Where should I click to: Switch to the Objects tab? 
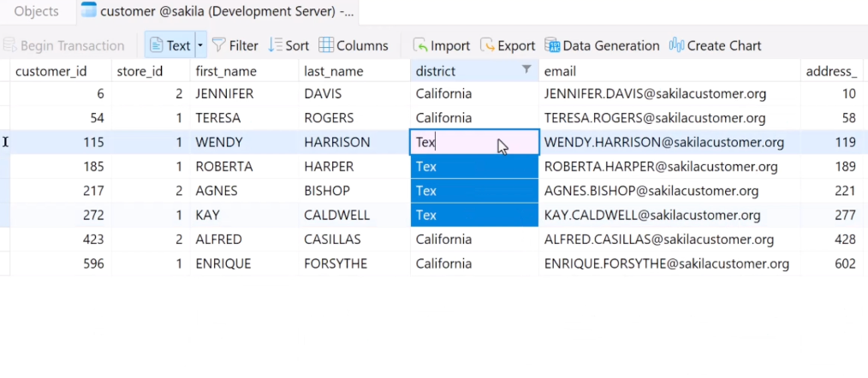tap(36, 11)
